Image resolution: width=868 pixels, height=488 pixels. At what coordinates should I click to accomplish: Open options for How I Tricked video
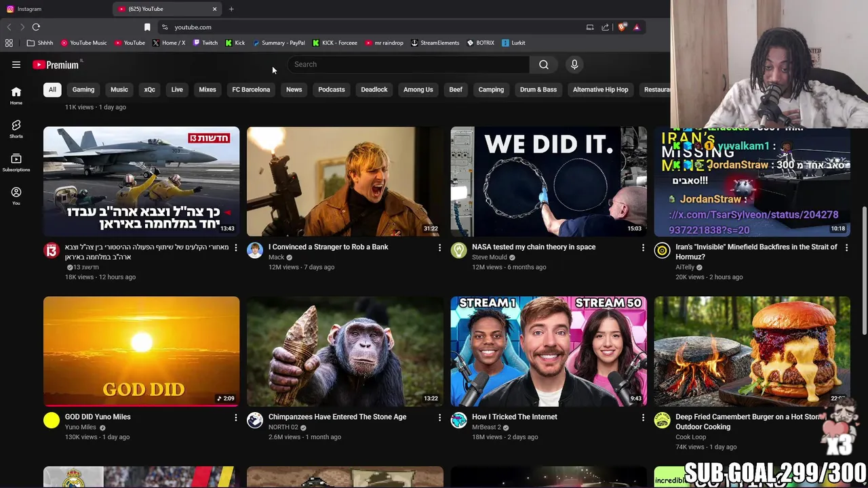643,418
